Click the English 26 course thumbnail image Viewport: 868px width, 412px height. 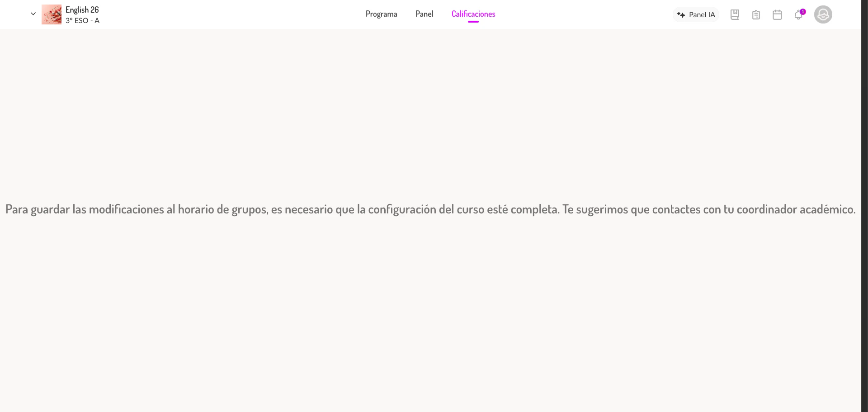tap(52, 14)
